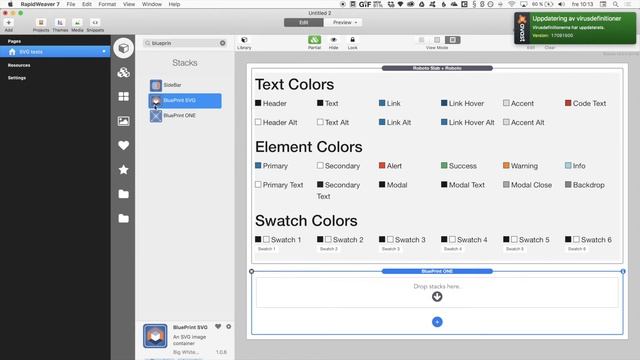Click the Drop stacks here arrow
The image size is (640, 360).
coord(437,297)
